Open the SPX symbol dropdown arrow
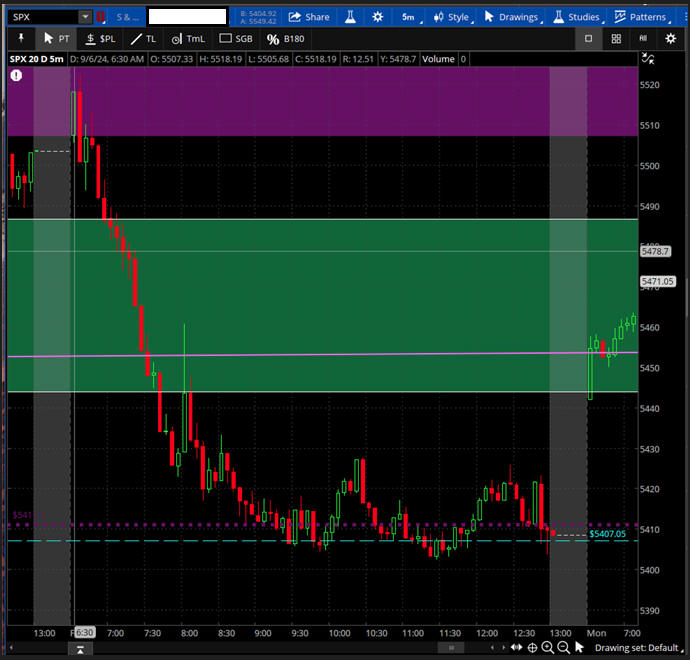690x660 pixels. pos(85,17)
